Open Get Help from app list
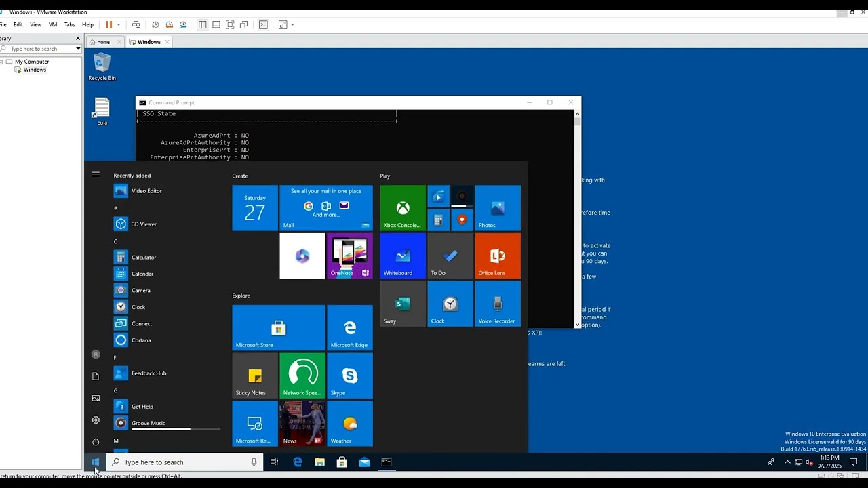This screenshot has height=488, width=868. click(x=167, y=407)
